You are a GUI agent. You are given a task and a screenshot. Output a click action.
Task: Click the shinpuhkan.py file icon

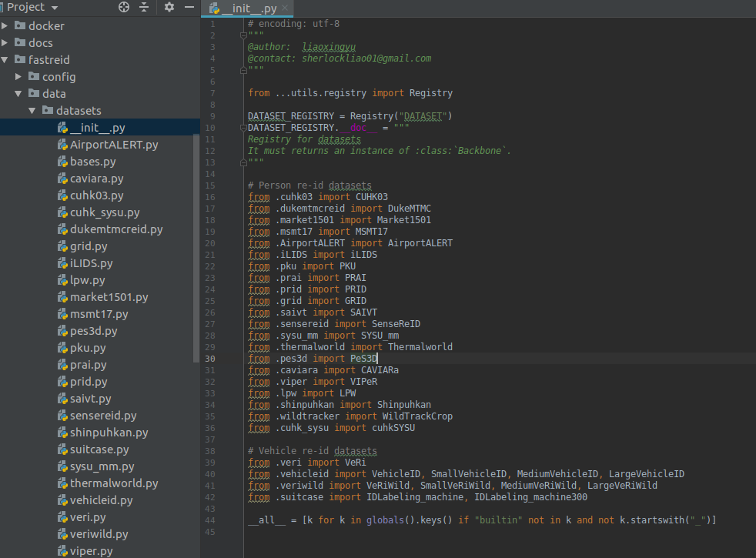point(62,433)
